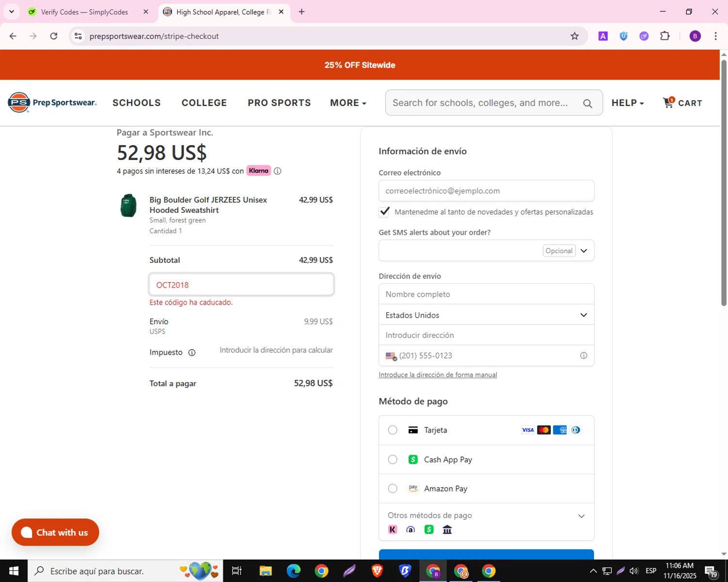The width and height of the screenshot is (728, 582).
Task: Open Task View on the taskbar
Action: [x=237, y=571]
